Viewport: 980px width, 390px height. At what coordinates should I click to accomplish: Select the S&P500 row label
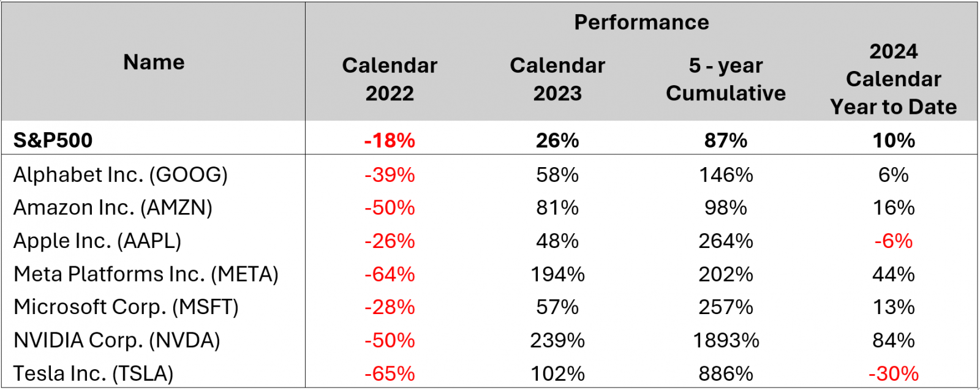(x=53, y=140)
